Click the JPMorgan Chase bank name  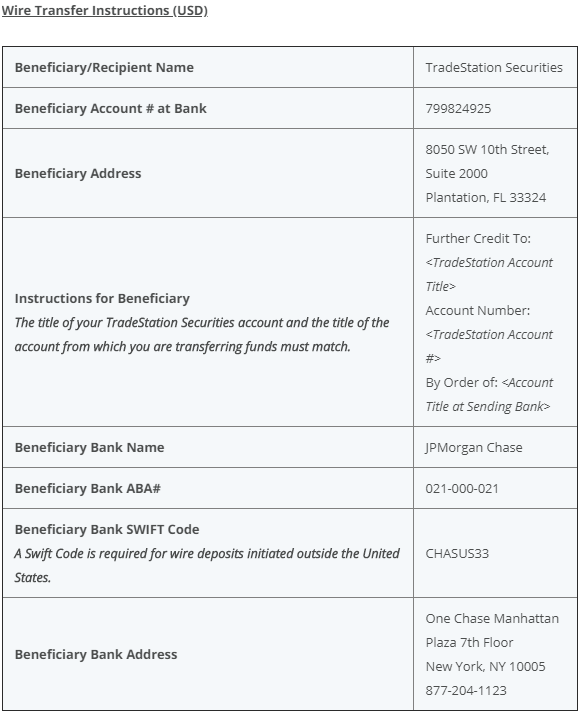tap(474, 448)
